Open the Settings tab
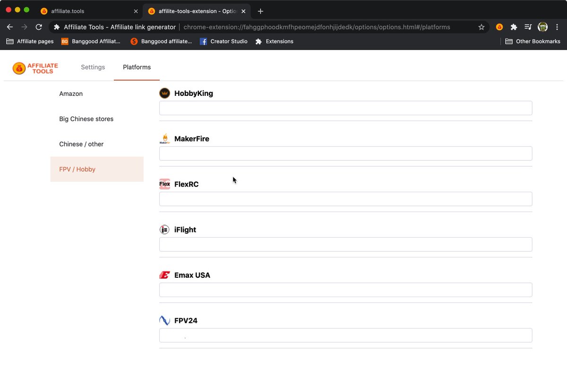567x392 pixels. coord(93,67)
